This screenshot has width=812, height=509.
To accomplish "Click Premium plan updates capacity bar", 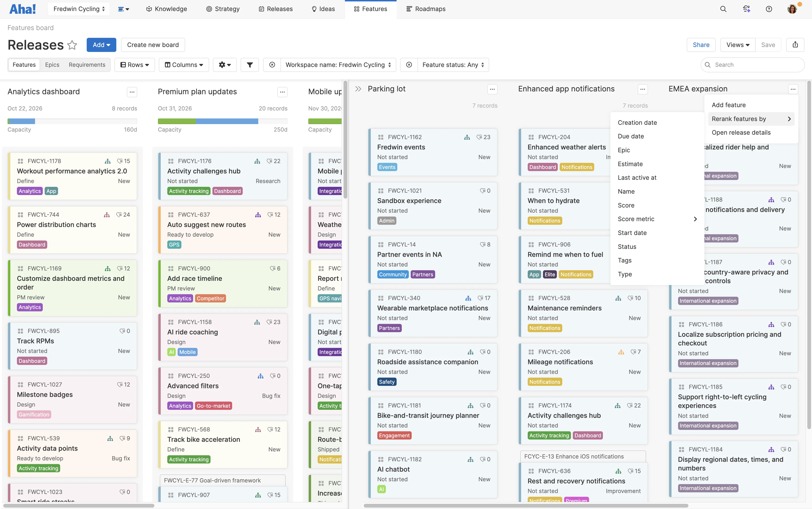I will click(x=223, y=121).
